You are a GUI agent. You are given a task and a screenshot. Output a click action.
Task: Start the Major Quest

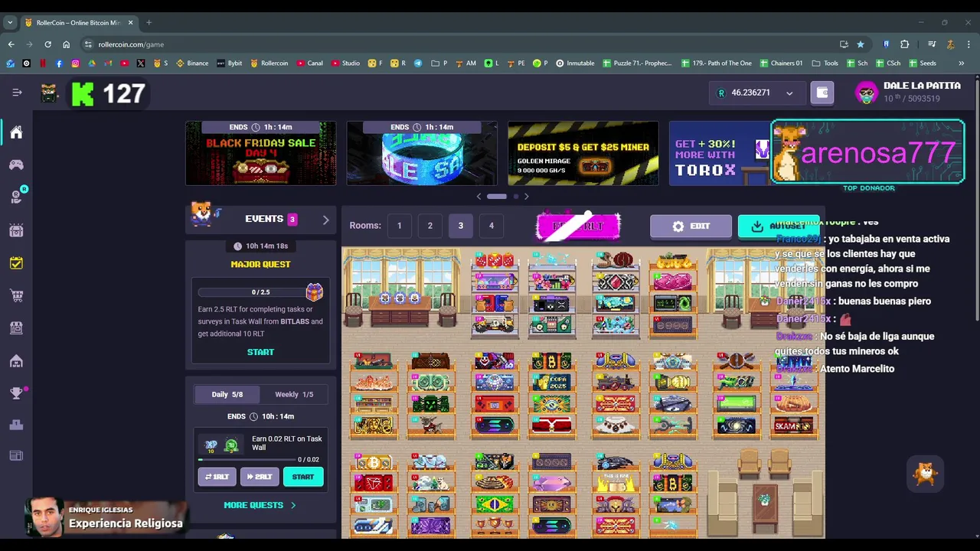[x=260, y=352]
